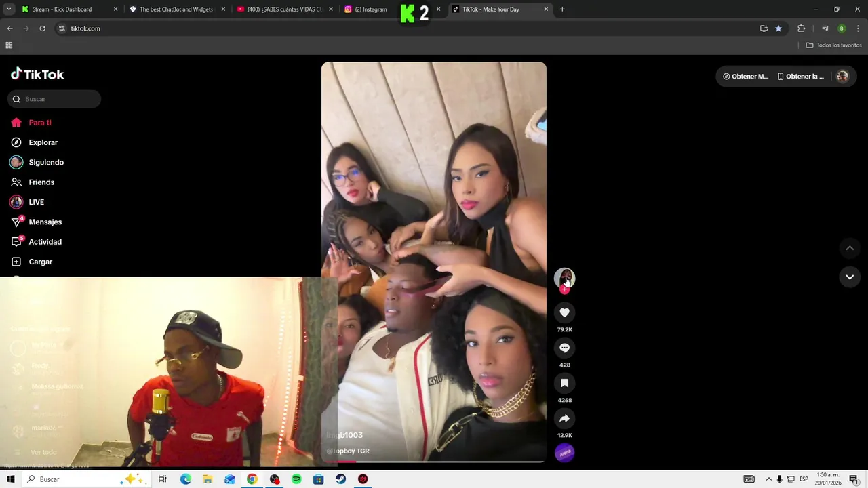Open the media control icon in Chrome toolbar

coord(825,28)
